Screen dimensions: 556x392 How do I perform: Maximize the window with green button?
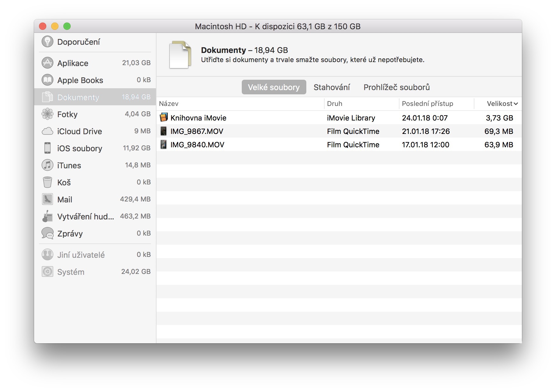pyautogui.click(x=67, y=26)
